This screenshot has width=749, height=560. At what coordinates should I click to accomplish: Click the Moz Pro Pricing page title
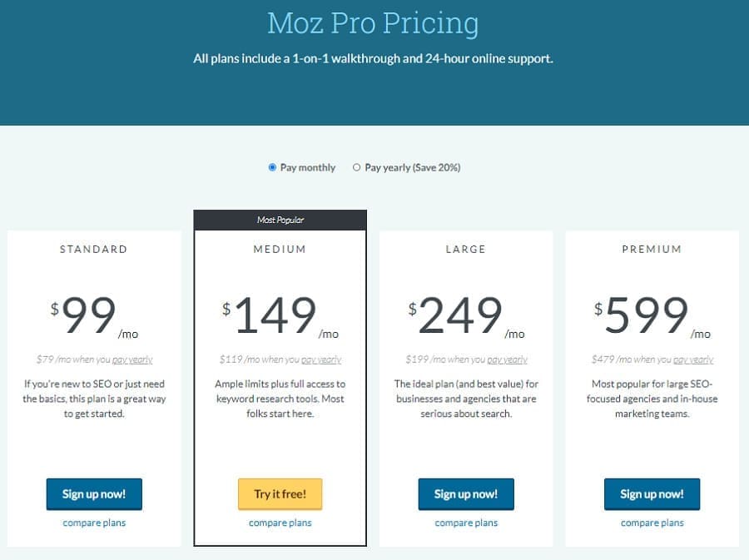pos(373,23)
